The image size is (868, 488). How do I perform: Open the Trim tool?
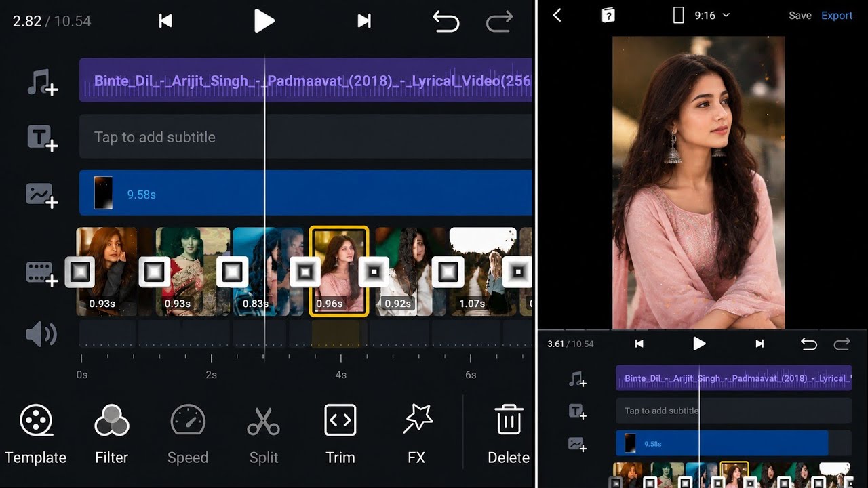340,434
